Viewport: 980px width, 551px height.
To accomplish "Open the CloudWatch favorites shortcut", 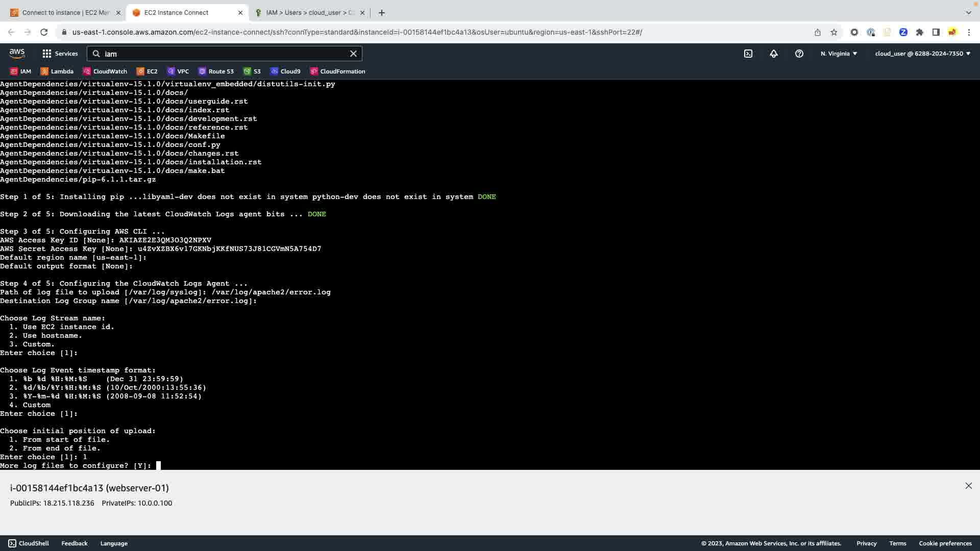I will 105,71.
